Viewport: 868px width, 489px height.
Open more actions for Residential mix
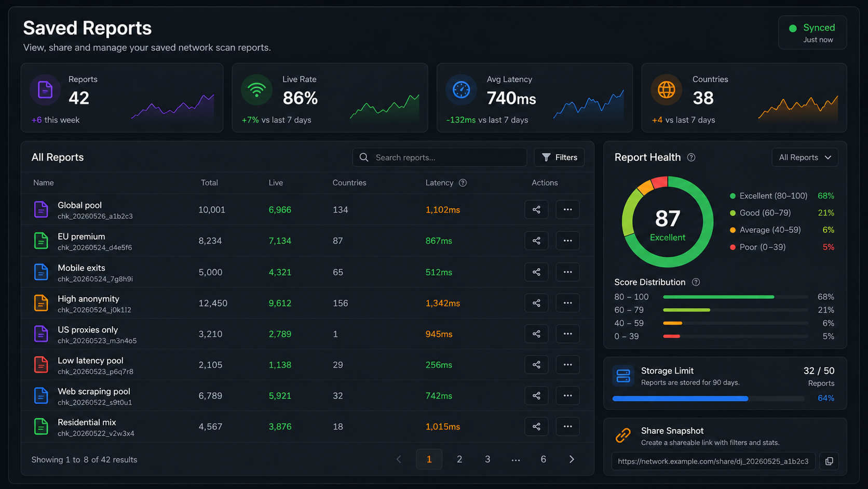(567, 426)
